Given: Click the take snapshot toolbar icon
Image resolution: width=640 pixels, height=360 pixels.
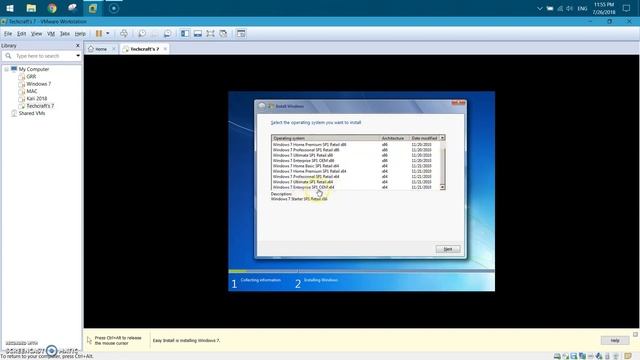Looking at the screenshot, I should click(x=142, y=33).
